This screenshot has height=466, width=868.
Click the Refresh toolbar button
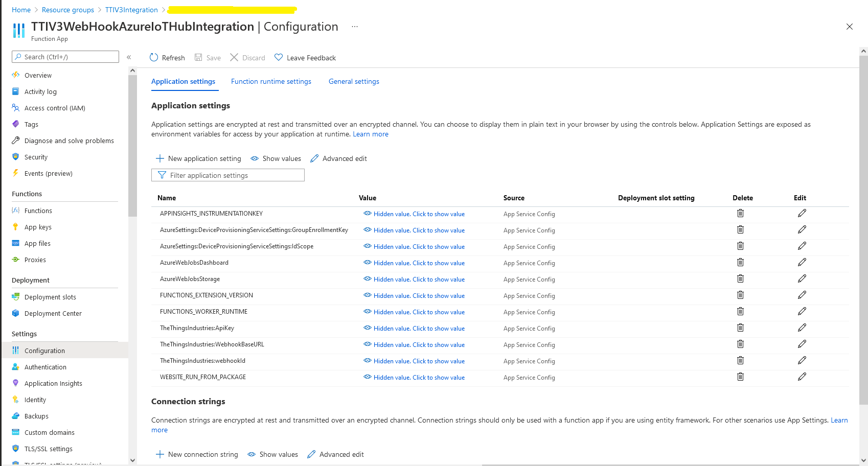coord(167,58)
